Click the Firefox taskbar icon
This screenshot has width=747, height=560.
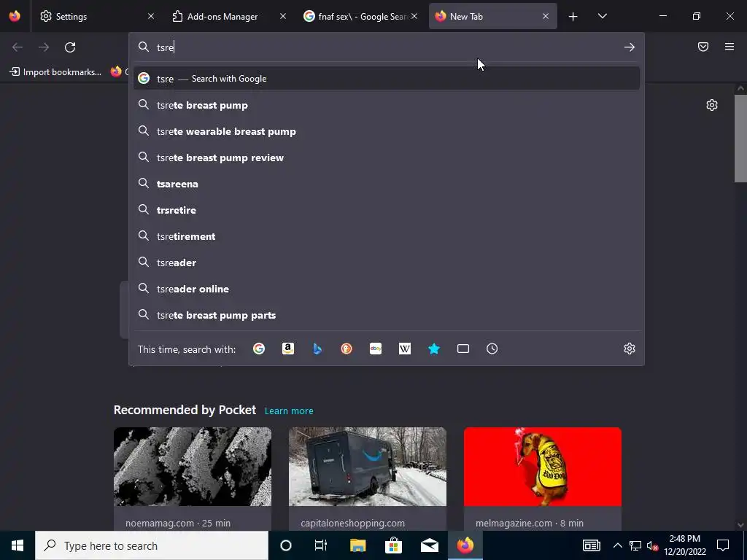tap(465, 545)
